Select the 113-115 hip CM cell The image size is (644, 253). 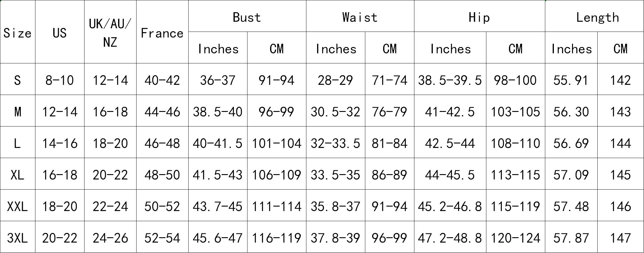515,174
